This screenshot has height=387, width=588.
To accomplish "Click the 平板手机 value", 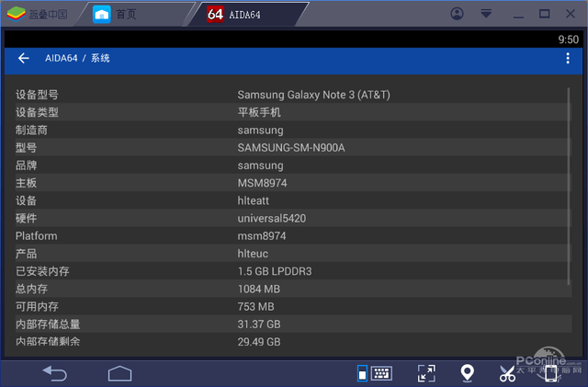I will tap(259, 112).
